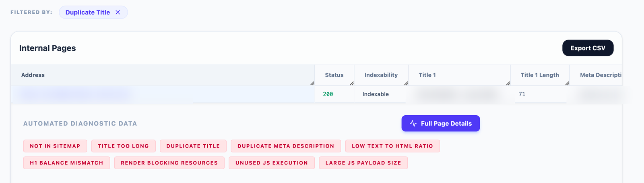
Task: Click the Title 1 Length resize handle
Action: tap(567, 83)
